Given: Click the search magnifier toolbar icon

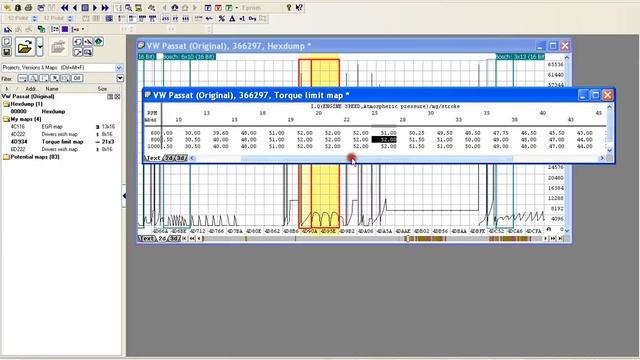Looking at the screenshot, I should (128, 7).
